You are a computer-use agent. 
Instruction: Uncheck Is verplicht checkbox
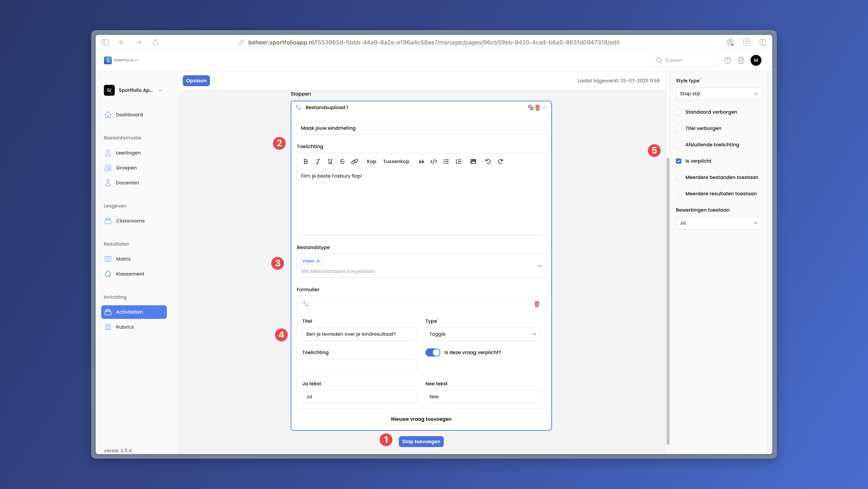(679, 161)
